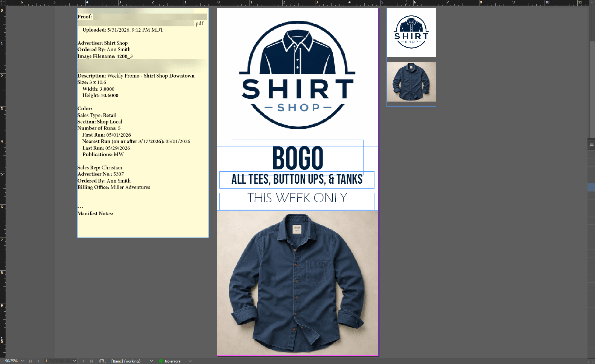The image size is (595, 364).
Task: Click the preflight open-document icon in status bar
Action: 102,361
